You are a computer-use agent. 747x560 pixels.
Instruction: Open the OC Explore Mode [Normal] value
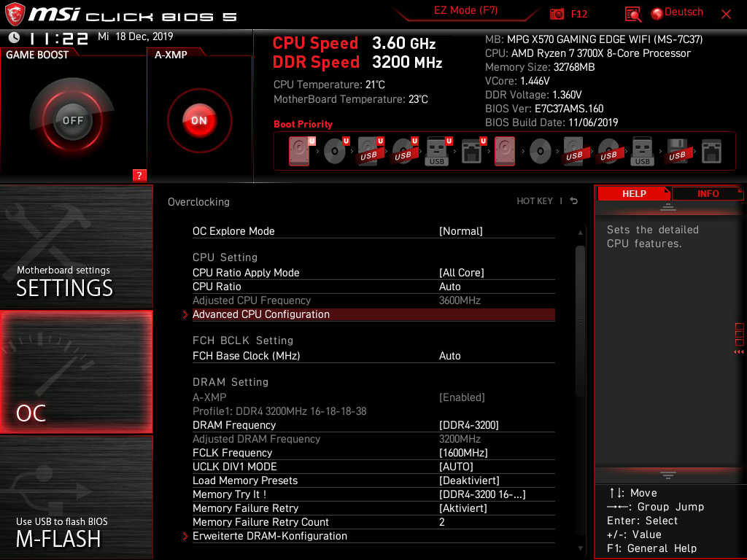click(461, 231)
